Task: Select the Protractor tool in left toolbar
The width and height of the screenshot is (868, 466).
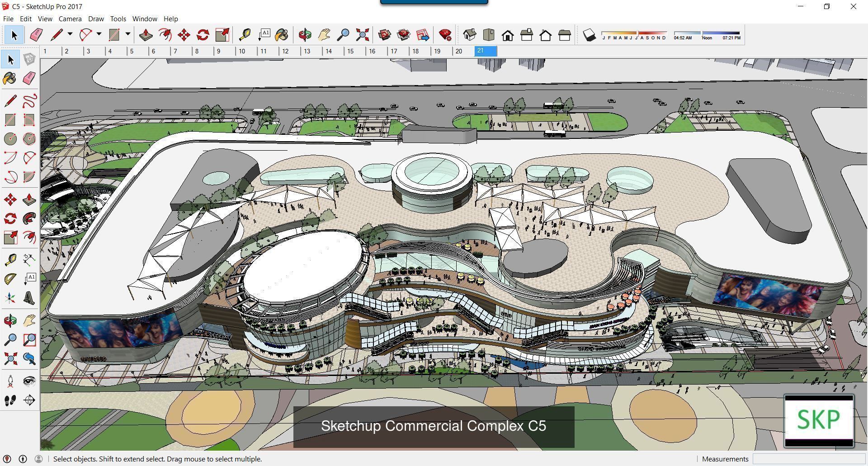Action: 10,279
